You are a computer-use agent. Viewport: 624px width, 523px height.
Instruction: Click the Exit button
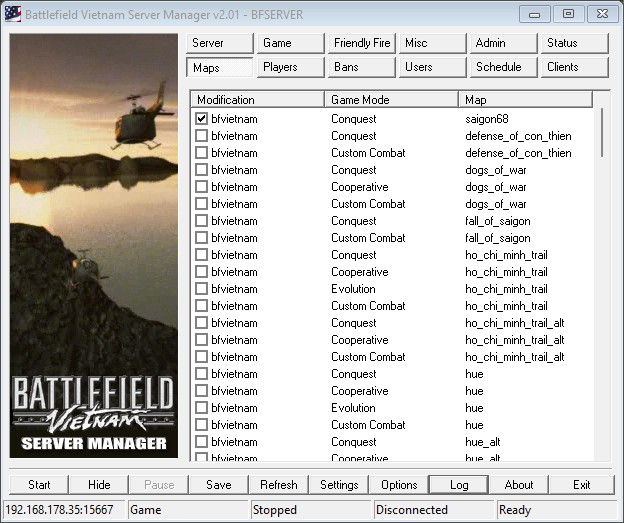pyautogui.click(x=581, y=485)
